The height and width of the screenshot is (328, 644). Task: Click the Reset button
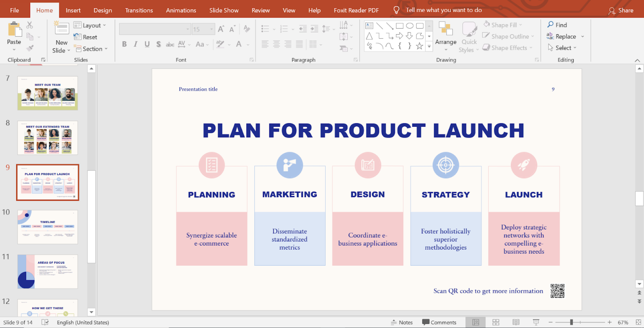pyautogui.click(x=86, y=37)
